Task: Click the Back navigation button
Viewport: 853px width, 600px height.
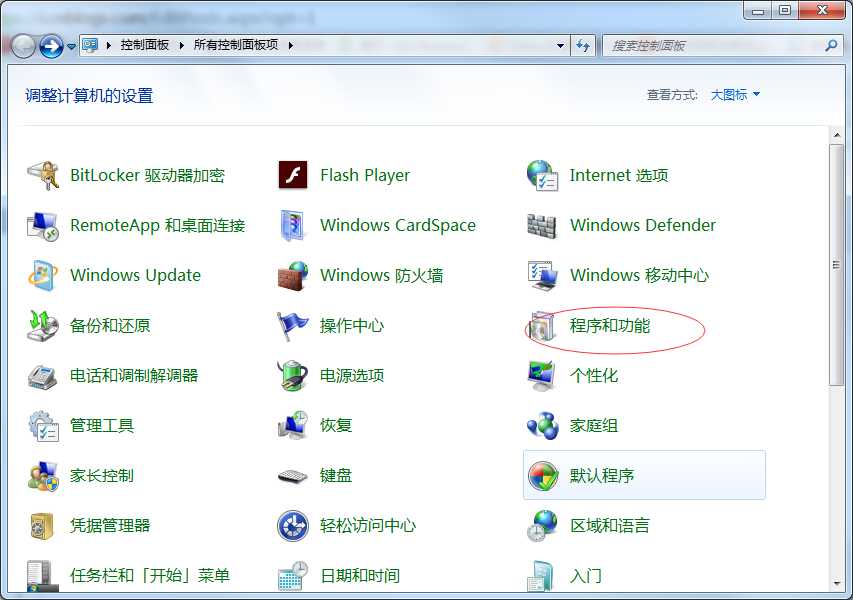Action: point(23,46)
